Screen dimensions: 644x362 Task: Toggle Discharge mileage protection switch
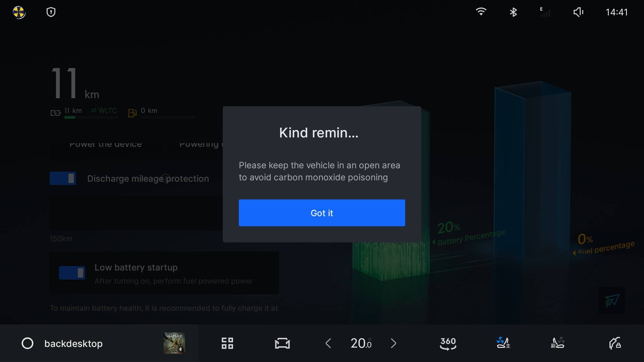click(63, 178)
